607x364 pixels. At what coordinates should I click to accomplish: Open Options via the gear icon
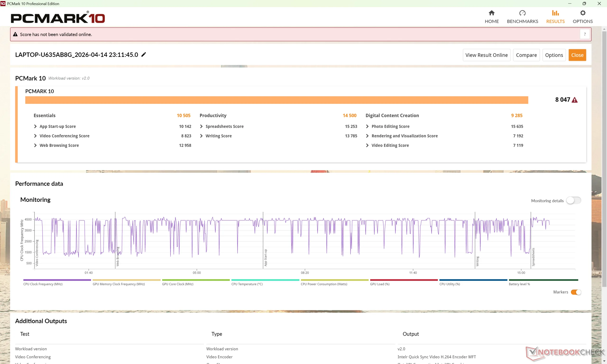583,13
